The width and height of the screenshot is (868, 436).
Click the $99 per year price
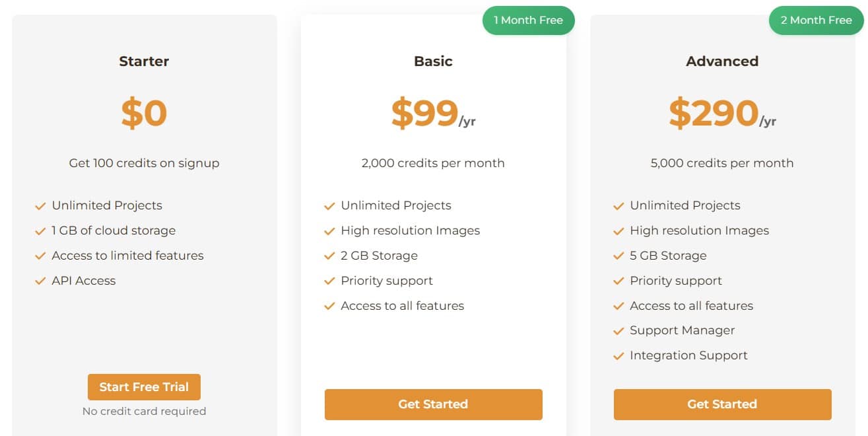coord(433,114)
